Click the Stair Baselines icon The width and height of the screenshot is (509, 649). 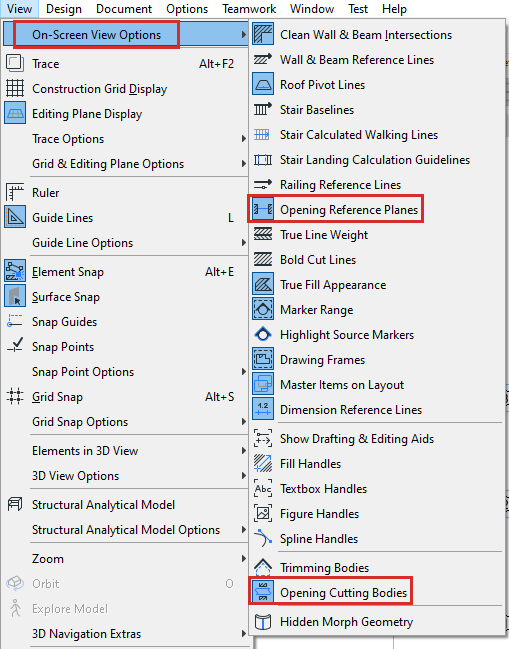[x=263, y=109]
